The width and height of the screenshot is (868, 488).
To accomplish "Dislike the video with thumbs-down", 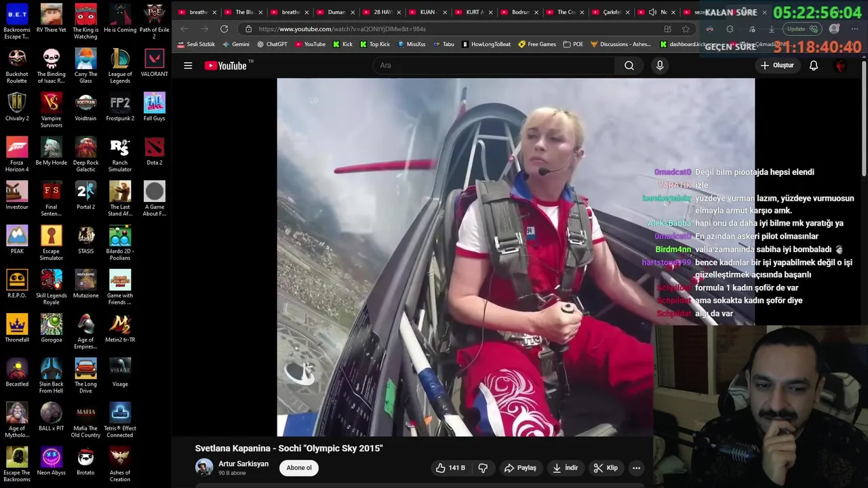I will click(x=483, y=468).
